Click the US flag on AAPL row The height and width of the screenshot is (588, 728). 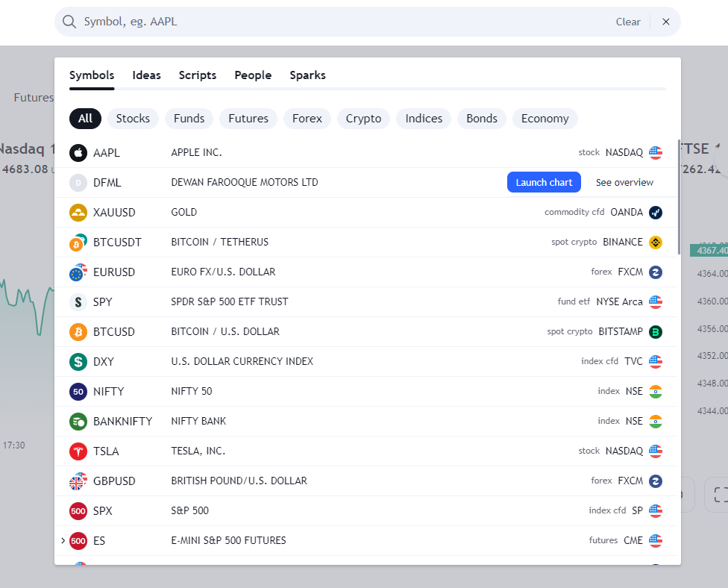coord(656,153)
